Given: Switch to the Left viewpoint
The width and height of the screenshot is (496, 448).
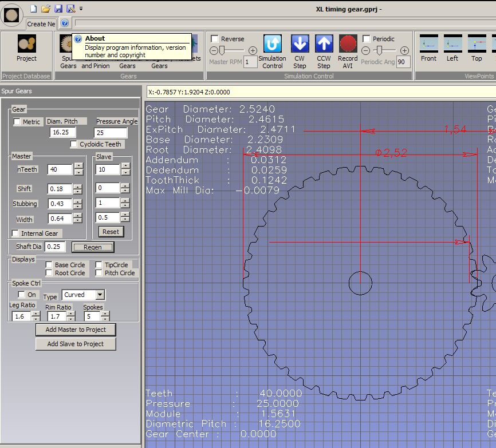Looking at the screenshot, I should (452, 48).
